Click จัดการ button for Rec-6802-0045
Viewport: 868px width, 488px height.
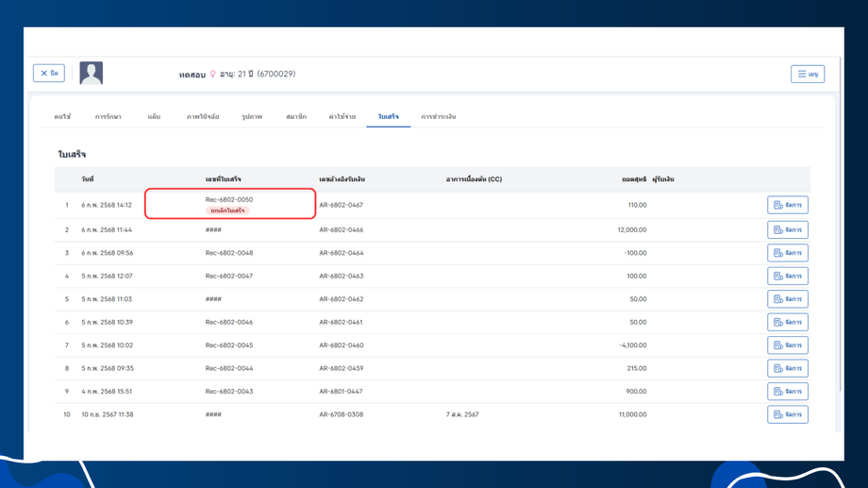pos(788,345)
